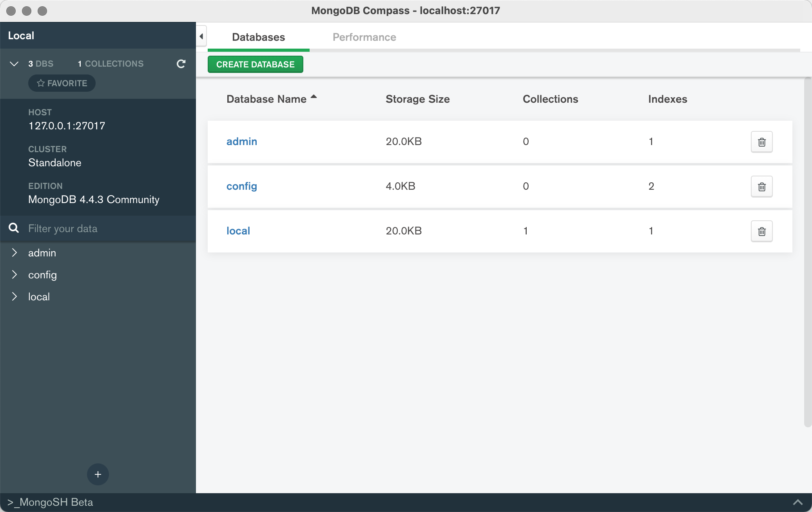Expand the MongoSH shell with caret icon
This screenshot has width=812, height=512.
point(797,502)
